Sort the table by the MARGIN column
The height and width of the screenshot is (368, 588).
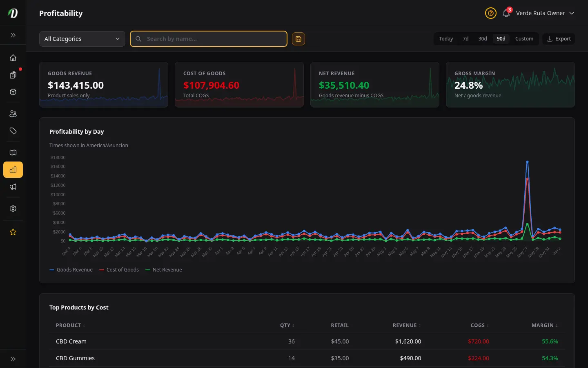coord(545,325)
